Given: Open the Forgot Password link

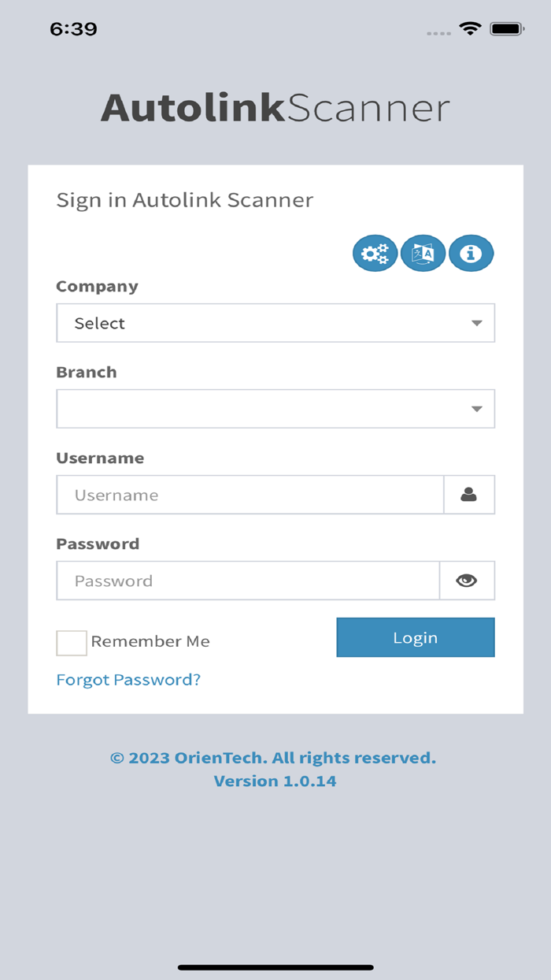Looking at the screenshot, I should pos(128,679).
